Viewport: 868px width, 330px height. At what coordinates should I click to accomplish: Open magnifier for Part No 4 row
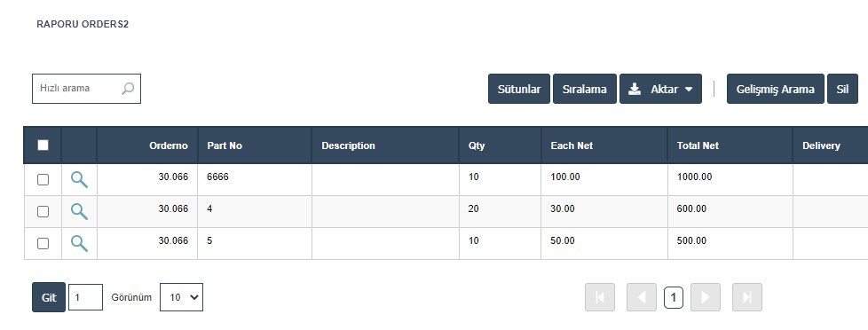pyautogui.click(x=79, y=211)
